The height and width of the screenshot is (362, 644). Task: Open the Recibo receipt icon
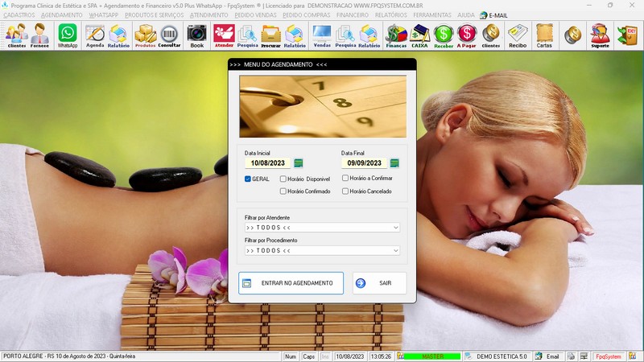point(518,35)
